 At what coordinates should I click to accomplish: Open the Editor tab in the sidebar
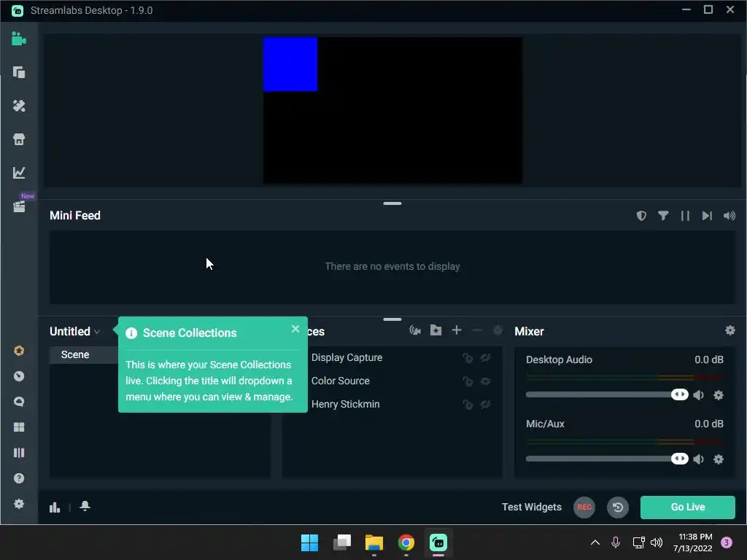[x=18, y=39]
